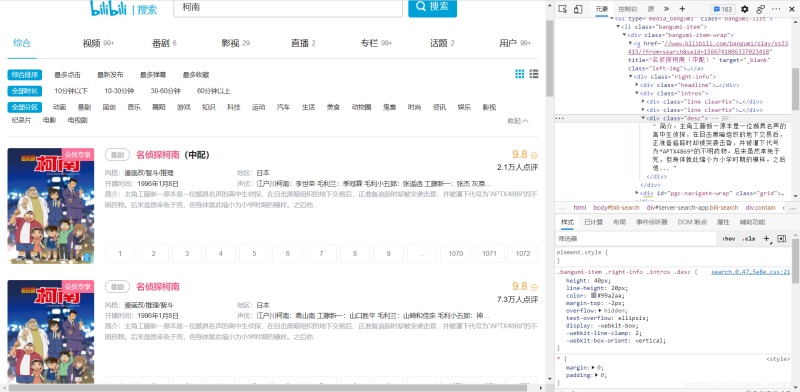Open the 专栏 99+ results tab
The height and width of the screenshot is (392, 800).
pos(376,43)
